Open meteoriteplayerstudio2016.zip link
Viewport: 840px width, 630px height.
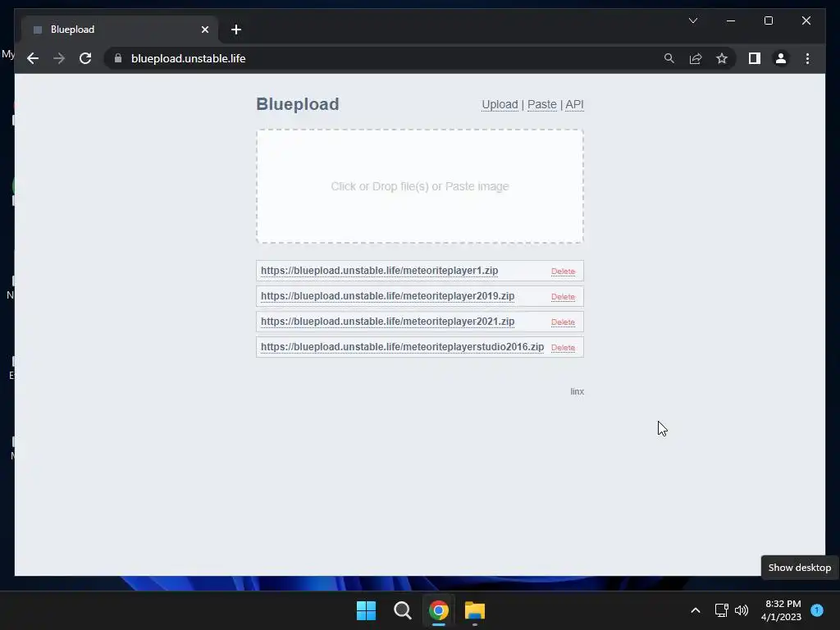click(402, 347)
